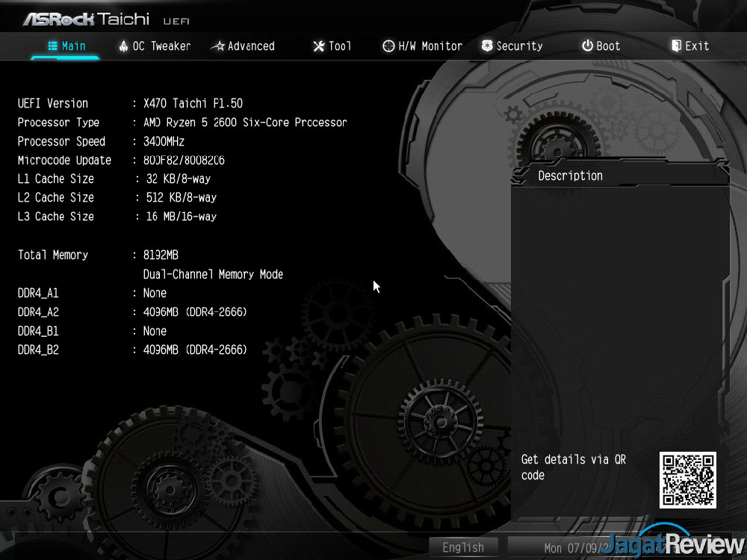
Task: Select the DDR4_B2 memory slot entry
Action: [131, 349]
